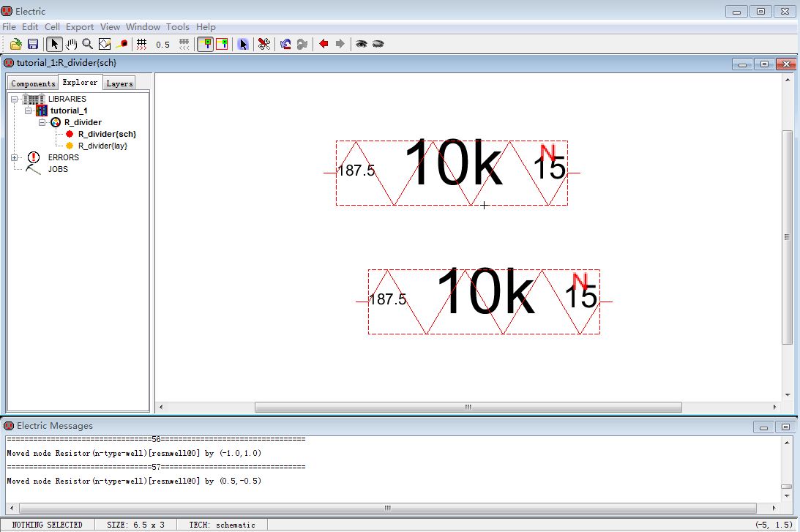Switch to the Layers tab
Screen dimensions: 800x532
pos(119,83)
